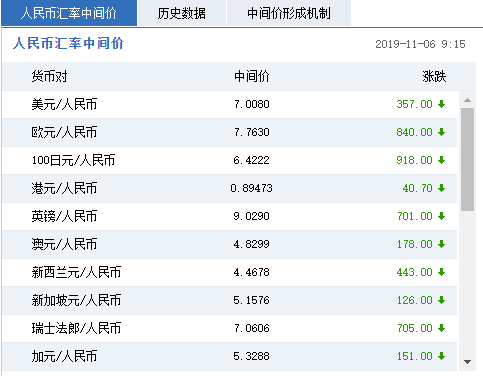The image size is (483, 376).
Task: Click the green down arrow for 美元/人民币
Action: (x=442, y=104)
